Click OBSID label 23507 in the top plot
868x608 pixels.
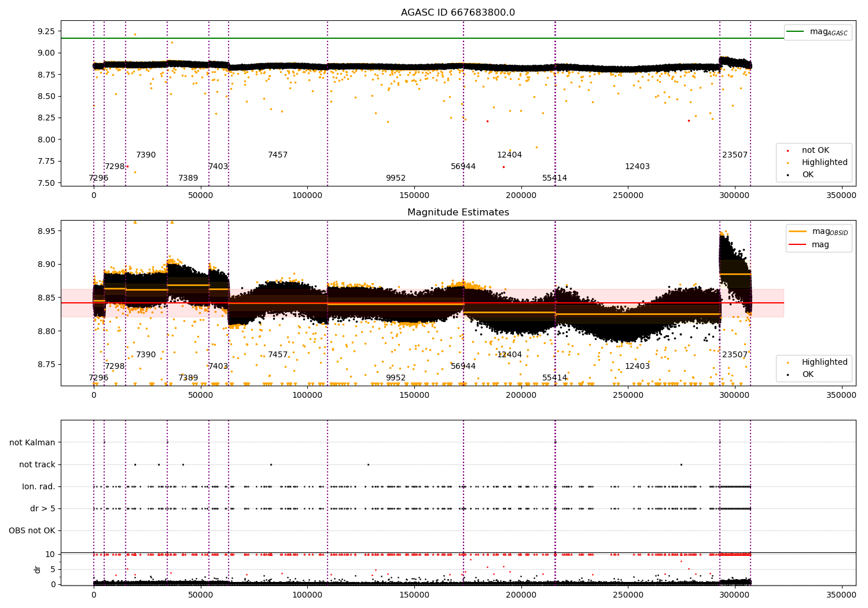tap(735, 155)
